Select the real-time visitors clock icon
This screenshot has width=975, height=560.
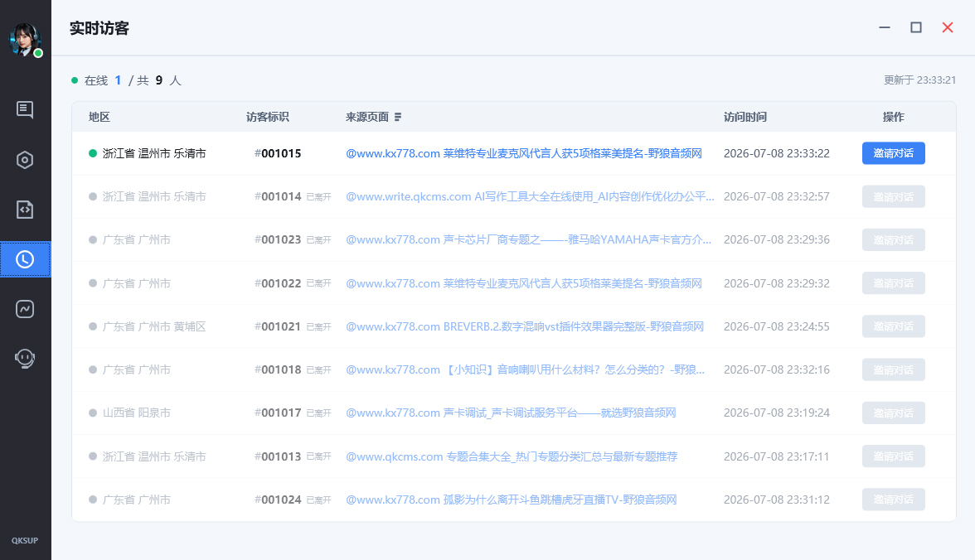(25, 259)
